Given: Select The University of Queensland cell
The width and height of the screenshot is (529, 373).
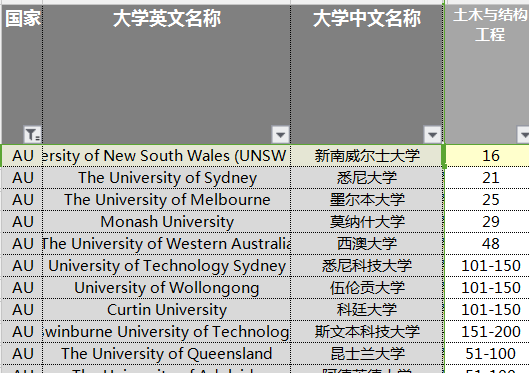Looking at the screenshot, I should (x=166, y=353).
